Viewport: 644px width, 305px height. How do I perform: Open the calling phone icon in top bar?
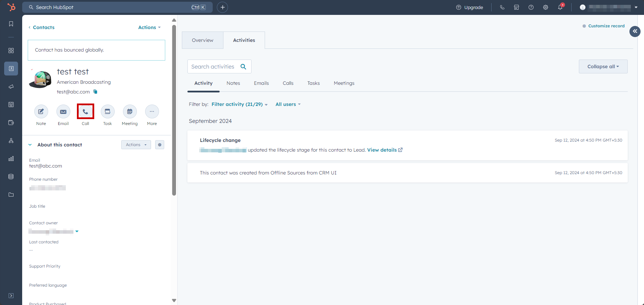pyautogui.click(x=502, y=7)
